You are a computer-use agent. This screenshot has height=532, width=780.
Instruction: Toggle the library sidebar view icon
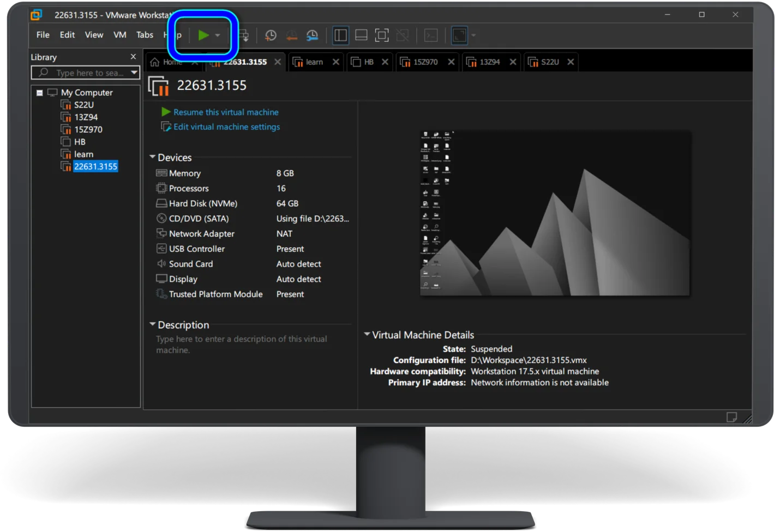click(340, 35)
